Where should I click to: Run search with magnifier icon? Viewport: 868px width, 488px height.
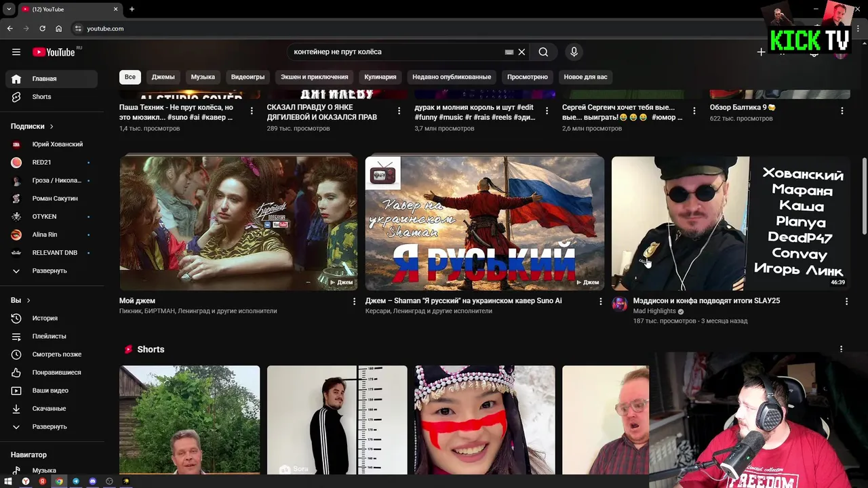(x=543, y=52)
